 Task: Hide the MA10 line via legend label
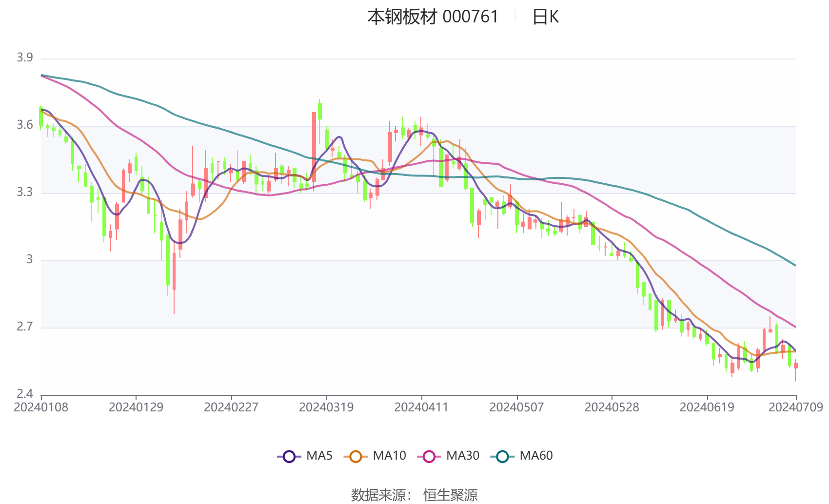(x=389, y=456)
